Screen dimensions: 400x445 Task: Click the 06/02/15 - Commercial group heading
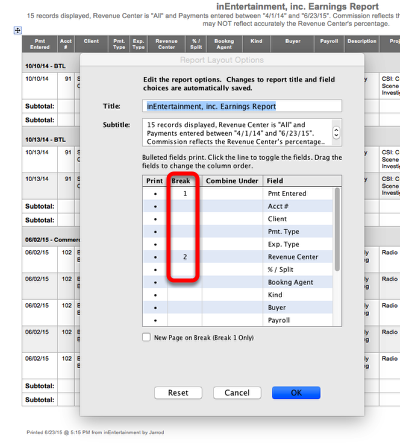(x=52, y=240)
